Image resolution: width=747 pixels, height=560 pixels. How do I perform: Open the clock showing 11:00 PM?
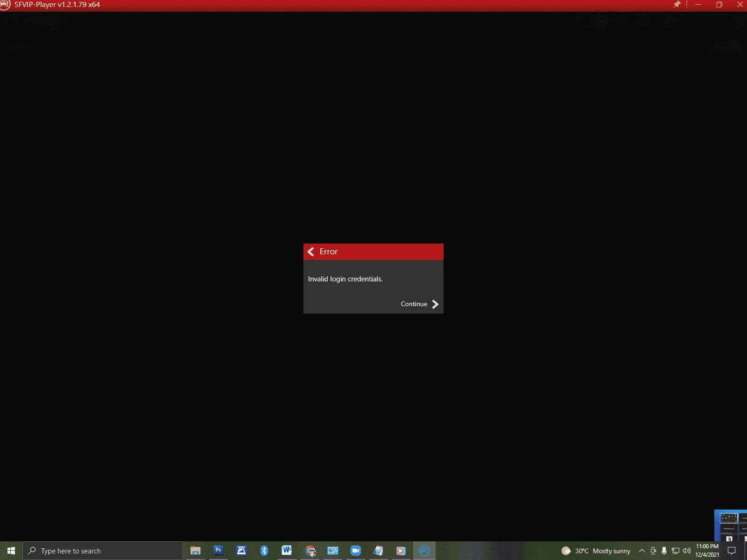click(x=707, y=551)
